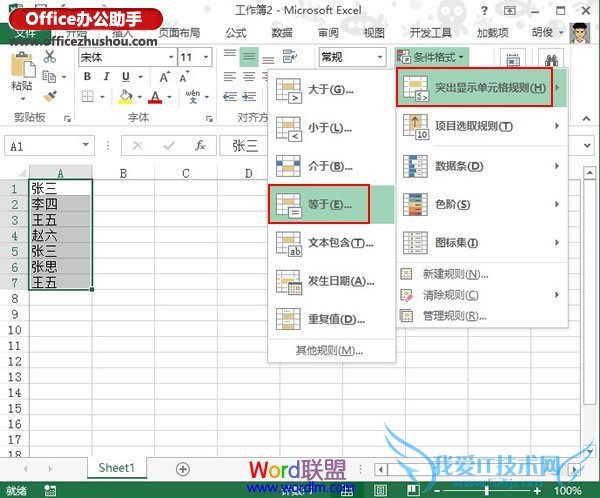Open 色阶(S) submenu
The image size is (600, 498).
(x=482, y=204)
